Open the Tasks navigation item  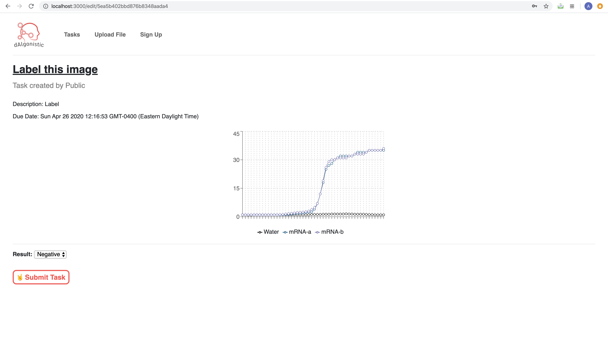[72, 35]
